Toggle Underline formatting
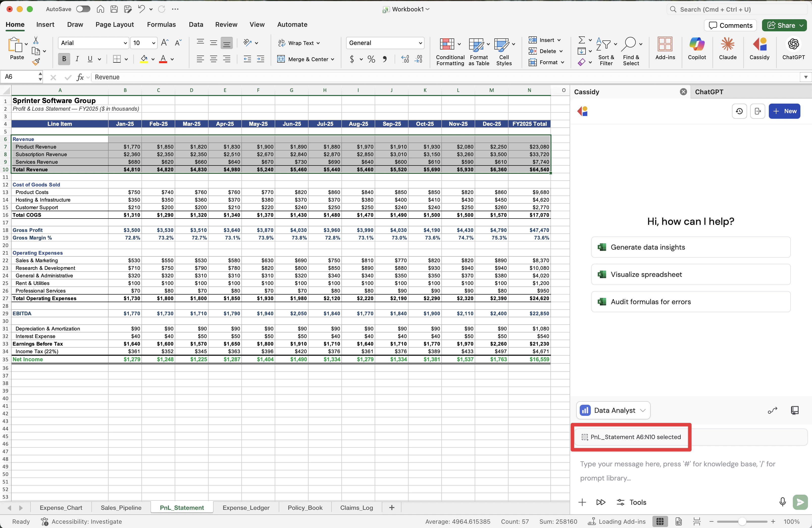812x528 pixels. 90,59
